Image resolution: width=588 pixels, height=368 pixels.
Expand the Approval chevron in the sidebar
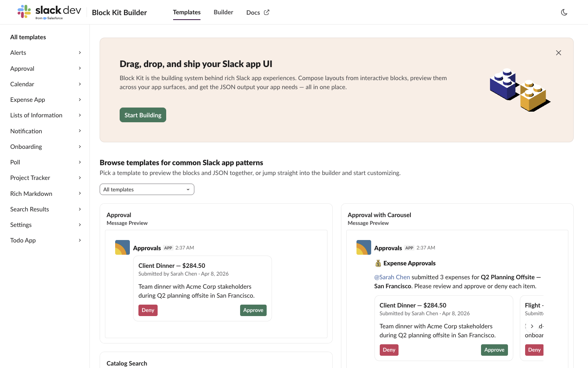tap(80, 68)
